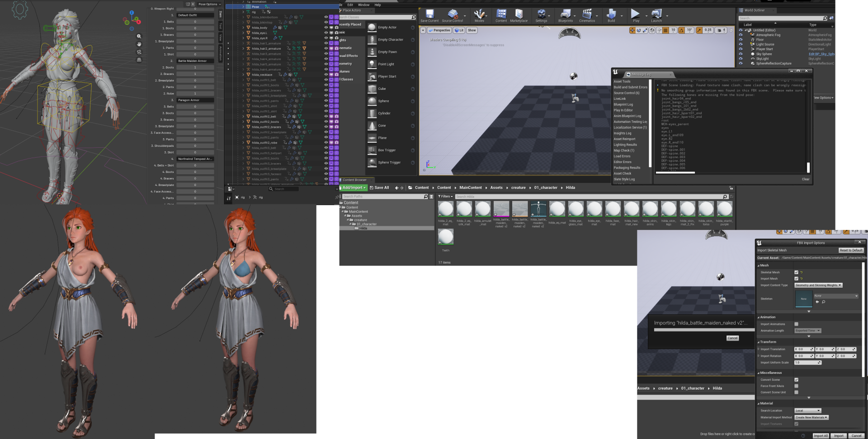Open the Import Content Type dropdown
868x439 pixels.
[x=818, y=285]
